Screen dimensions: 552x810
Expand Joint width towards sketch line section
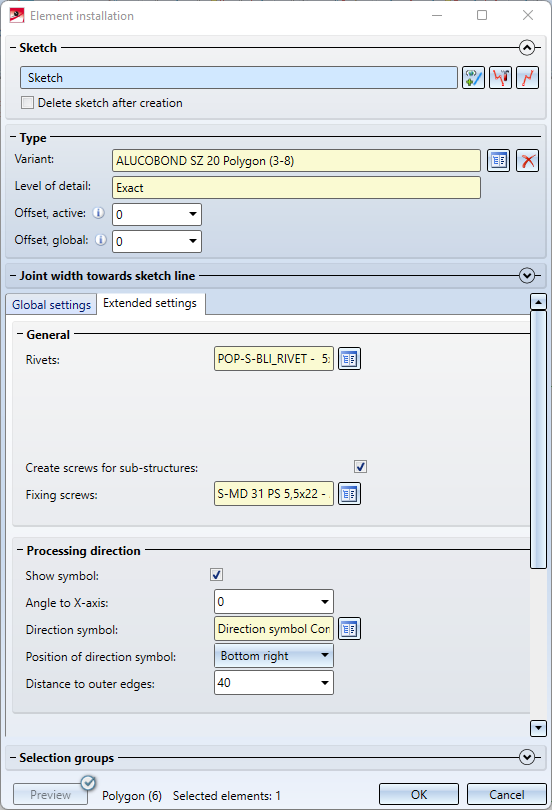527,275
